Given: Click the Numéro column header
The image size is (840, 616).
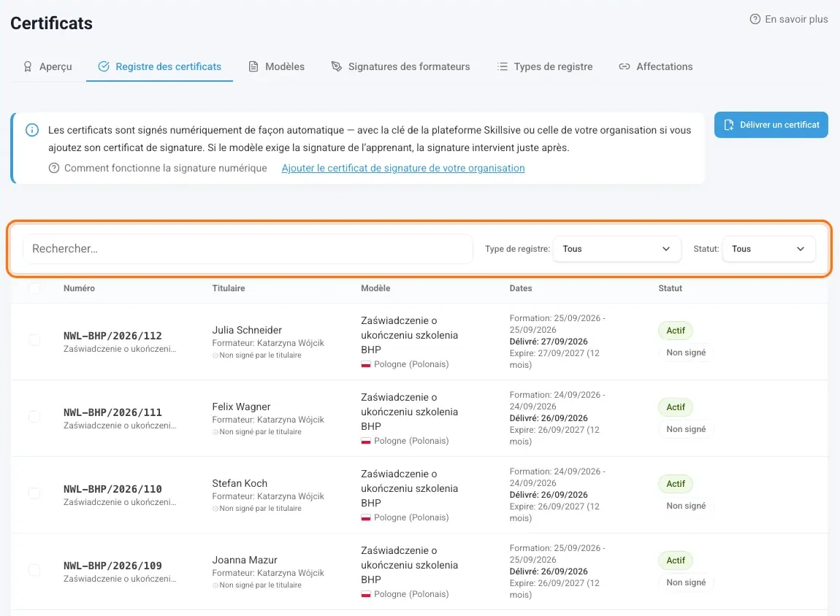Looking at the screenshot, I should 79,288.
